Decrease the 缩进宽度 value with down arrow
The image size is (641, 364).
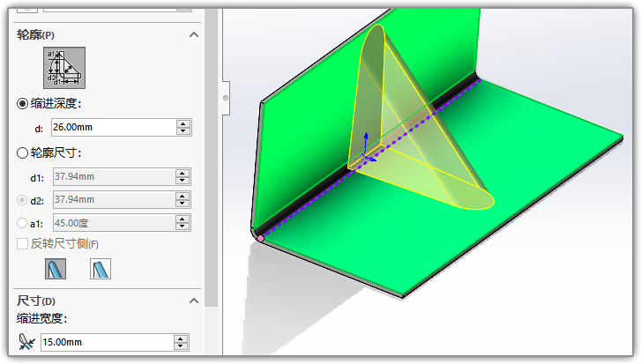tap(183, 345)
